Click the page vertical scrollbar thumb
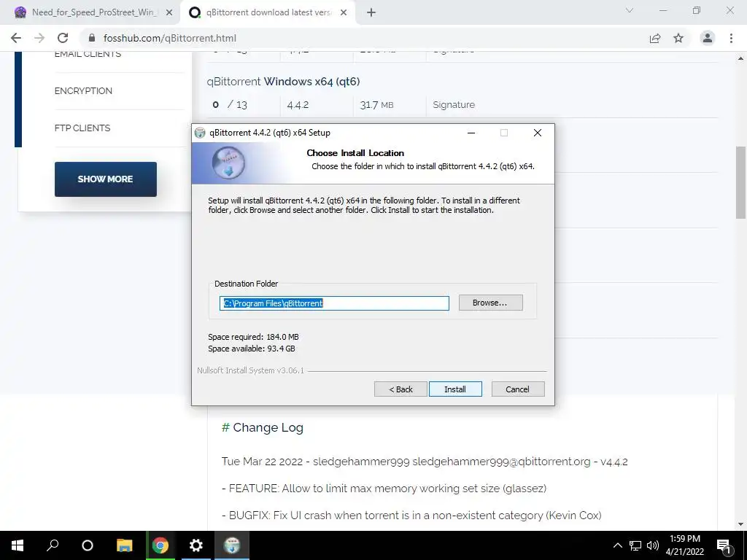Image resolution: width=747 pixels, height=560 pixels. [x=740, y=182]
